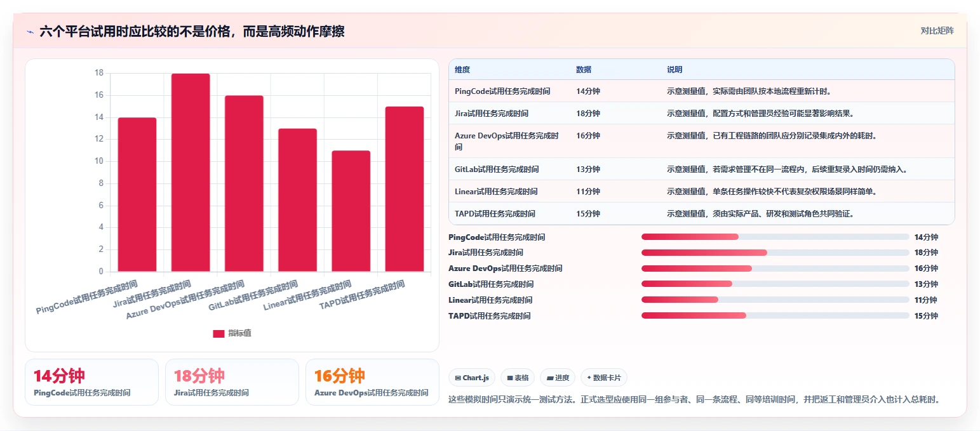Click Linear label in progress list
The height and width of the screenshot is (431, 980).
490,300
